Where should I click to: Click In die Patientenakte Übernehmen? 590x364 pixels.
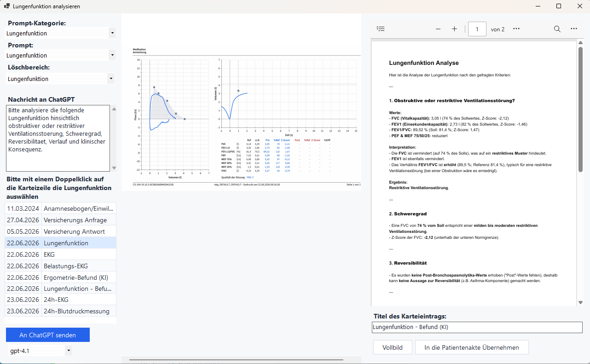point(472,347)
